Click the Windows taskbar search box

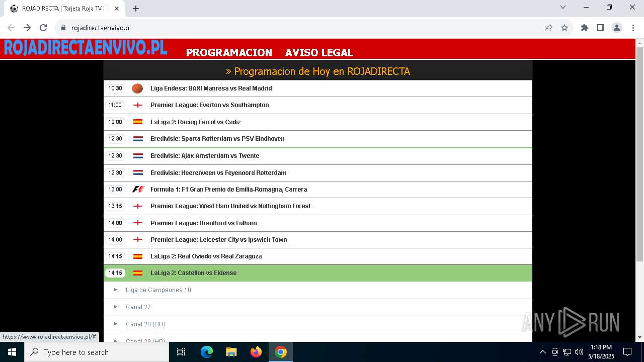coord(97,352)
